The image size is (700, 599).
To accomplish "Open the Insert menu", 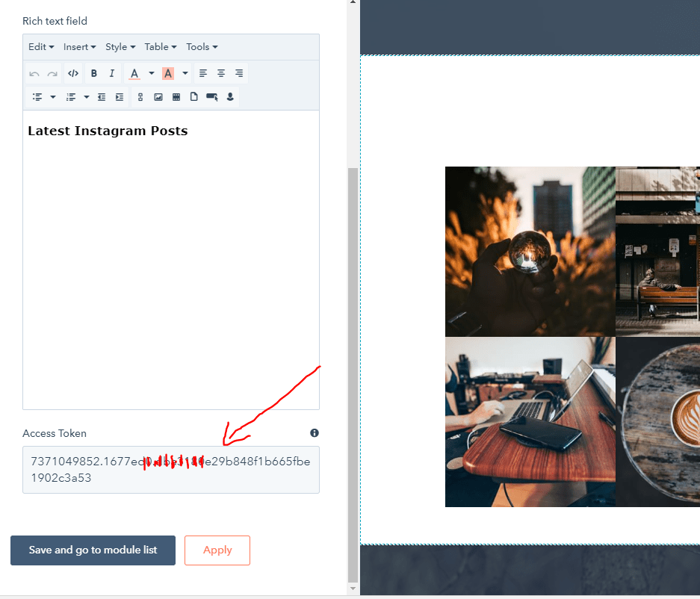I will click(79, 46).
